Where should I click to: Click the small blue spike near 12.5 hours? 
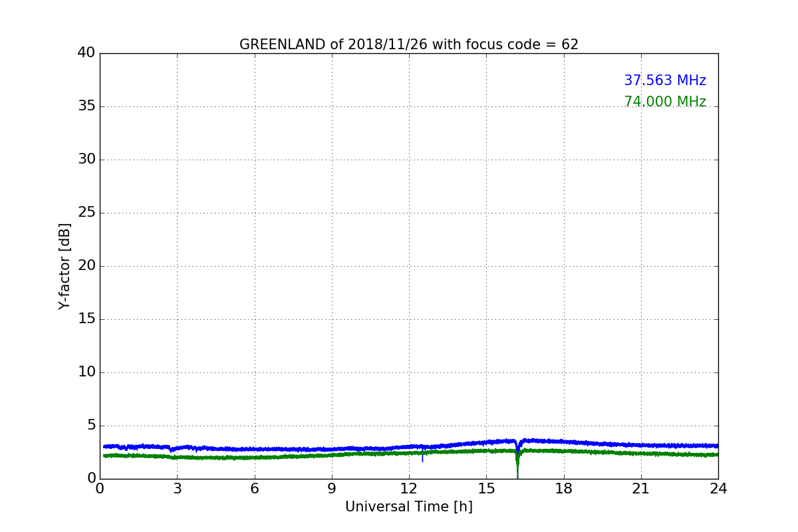click(422, 456)
